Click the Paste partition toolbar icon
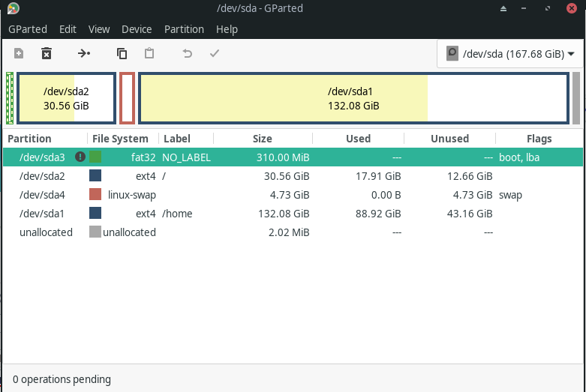586x392 pixels. (x=149, y=53)
